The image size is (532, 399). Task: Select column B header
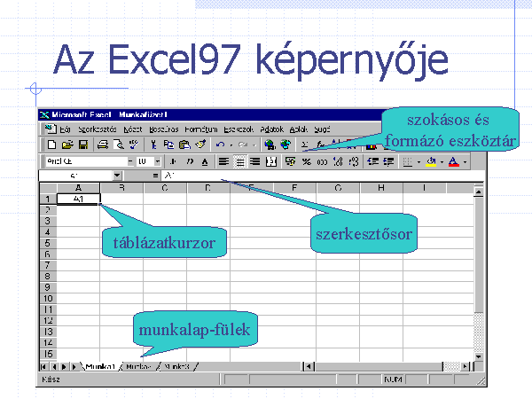tap(121, 188)
